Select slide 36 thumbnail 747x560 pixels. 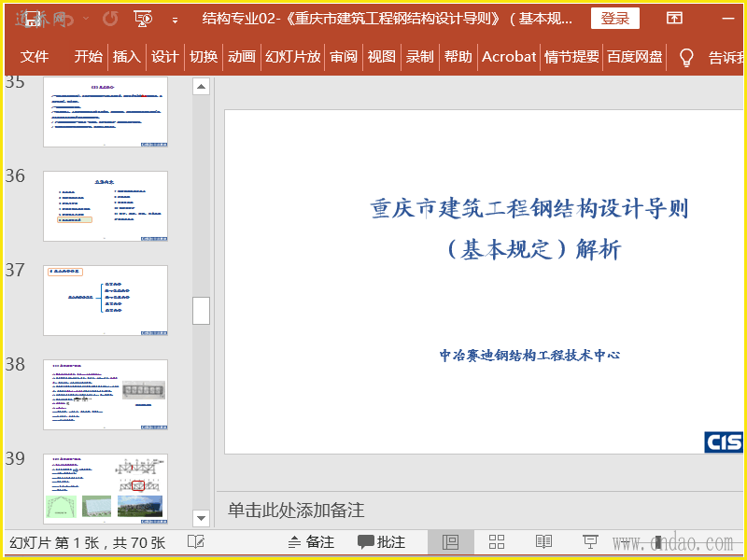click(x=106, y=205)
